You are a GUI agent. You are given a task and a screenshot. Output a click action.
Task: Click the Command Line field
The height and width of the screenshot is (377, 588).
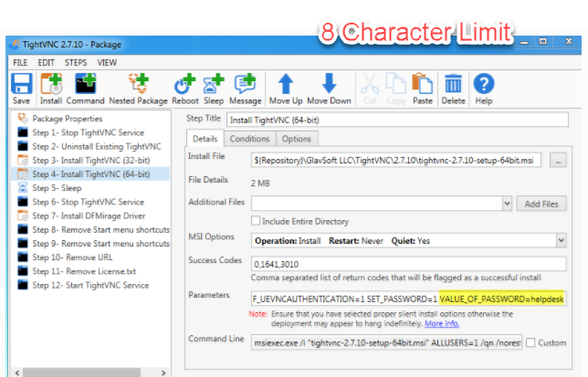[x=386, y=342]
